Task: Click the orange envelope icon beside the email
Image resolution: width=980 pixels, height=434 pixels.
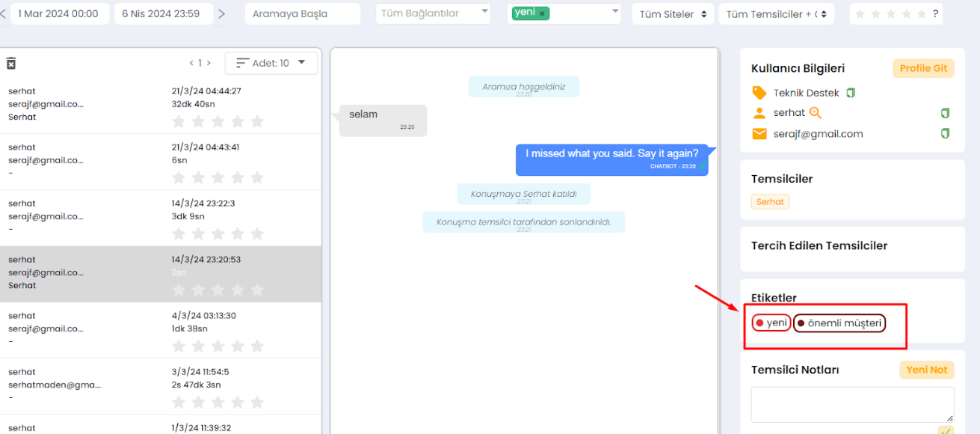Action: (x=759, y=134)
